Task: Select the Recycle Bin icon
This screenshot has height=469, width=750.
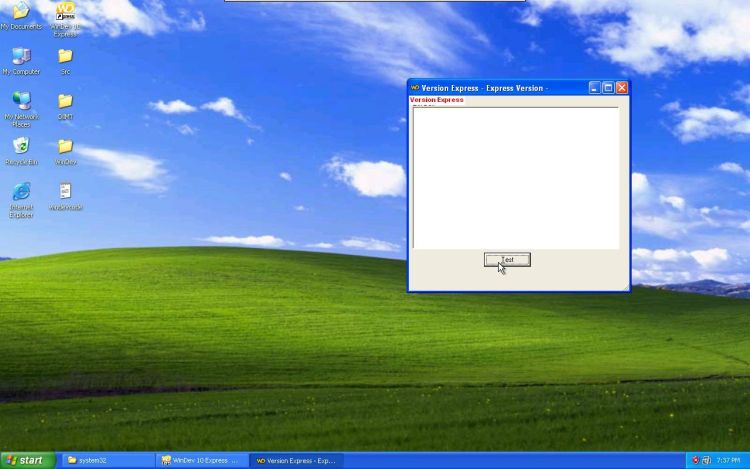Action: click(21, 151)
